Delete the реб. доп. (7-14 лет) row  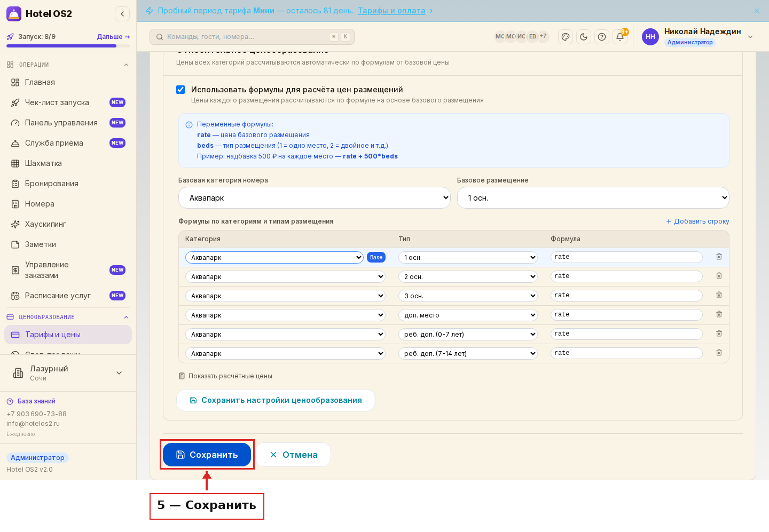point(719,353)
